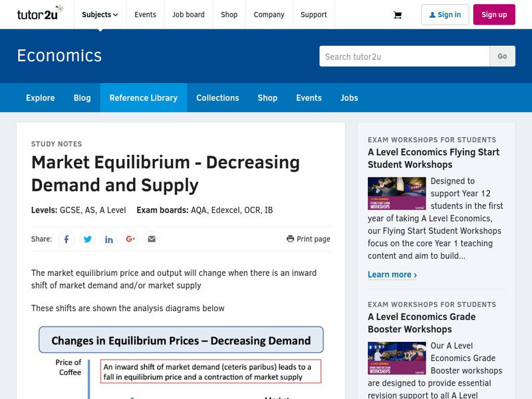Sign in to tutor2u

tap(445, 14)
